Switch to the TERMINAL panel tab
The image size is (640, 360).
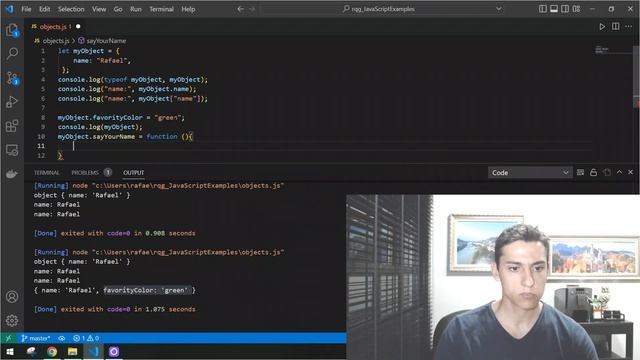click(x=47, y=173)
